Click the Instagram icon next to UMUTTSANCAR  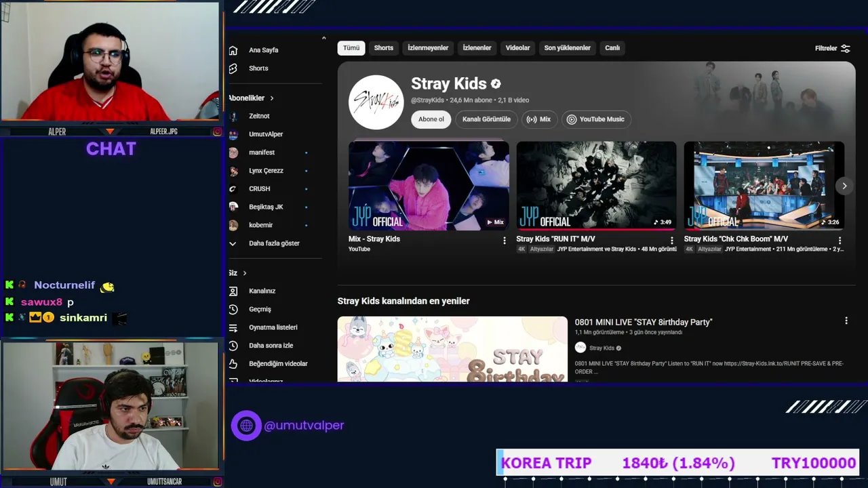pyautogui.click(x=217, y=482)
